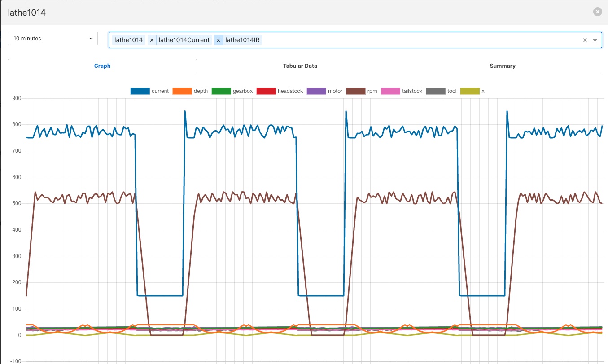This screenshot has width=608, height=364.
Task: Click the lathe1014 tag in the selector
Action: point(129,40)
